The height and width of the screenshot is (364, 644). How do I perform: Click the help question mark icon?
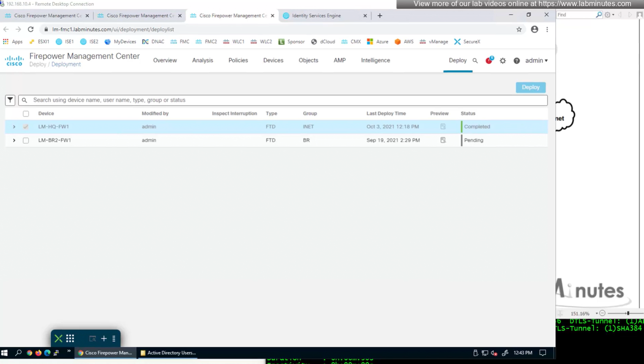(517, 61)
